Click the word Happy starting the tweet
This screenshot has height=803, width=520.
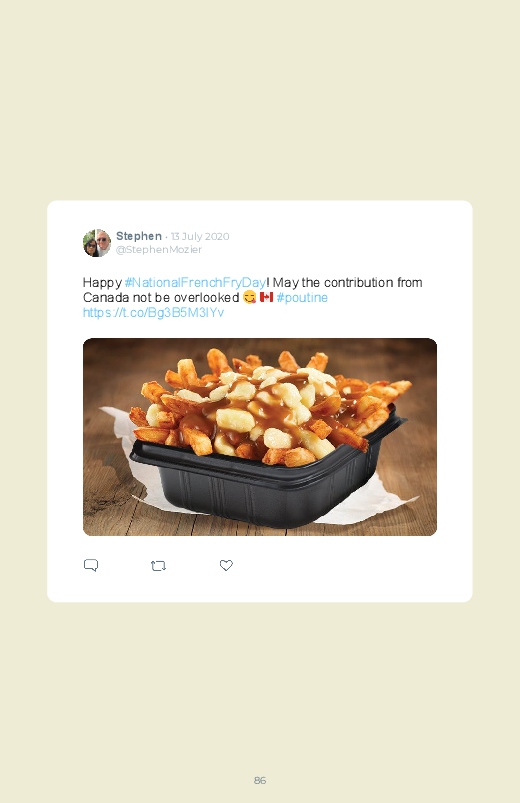pyautogui.click(x=102, y=283)
